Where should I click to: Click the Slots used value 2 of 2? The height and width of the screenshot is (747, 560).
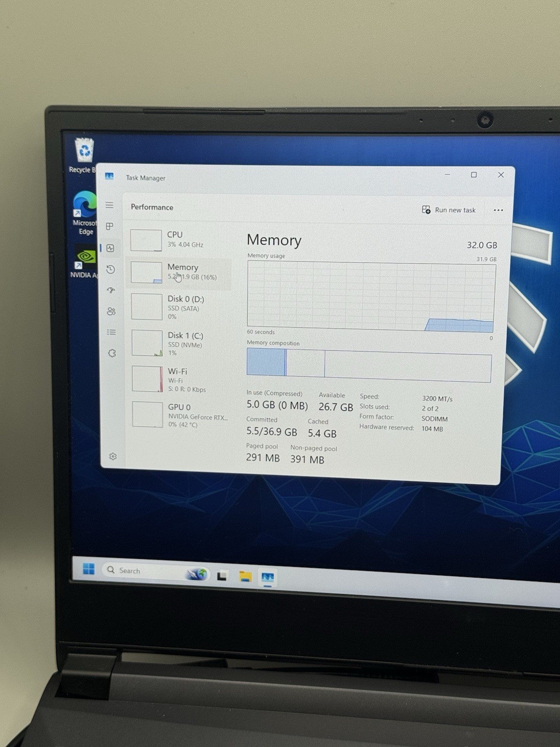click(430, 409)
